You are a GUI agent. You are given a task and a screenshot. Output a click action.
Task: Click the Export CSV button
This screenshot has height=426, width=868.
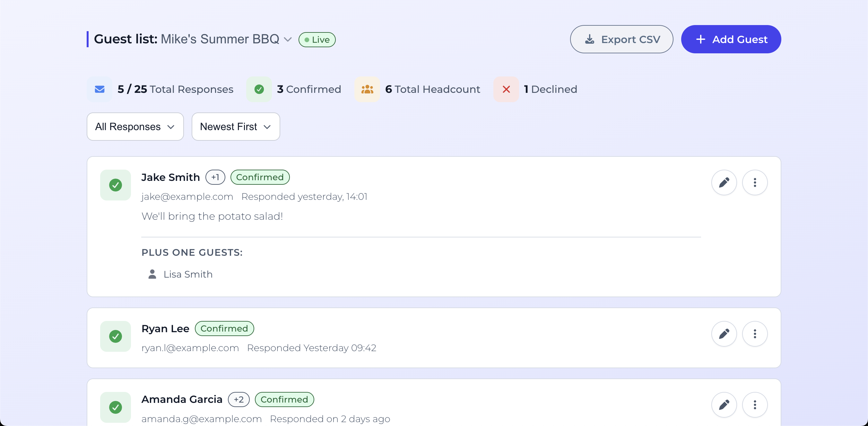tap(621, 40)
